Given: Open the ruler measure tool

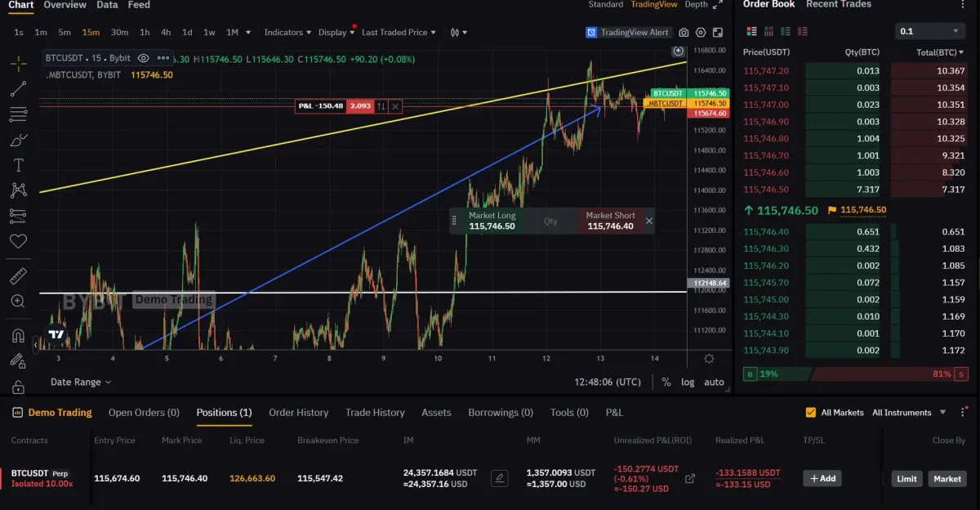Looking at the screenshot, I should click(x=18, y=276).
